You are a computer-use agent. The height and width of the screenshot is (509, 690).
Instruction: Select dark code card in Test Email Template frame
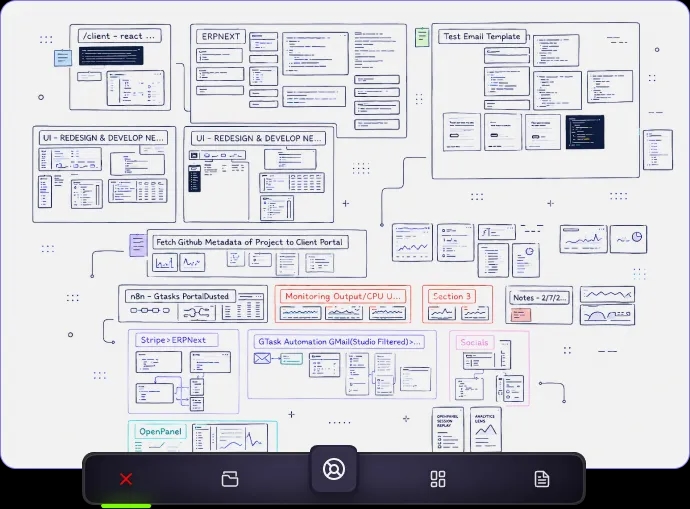click(x=585, y=132)
